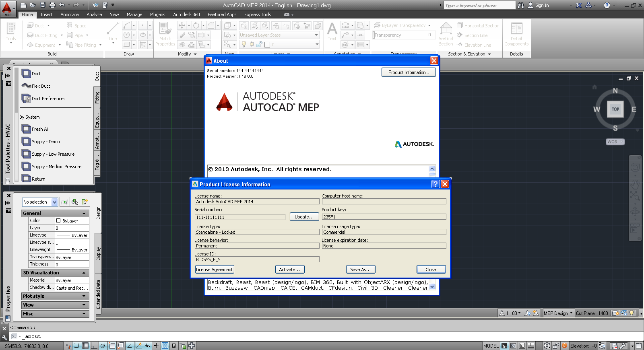Click the up arrow of About copyright scrollbar

[432, 169]
